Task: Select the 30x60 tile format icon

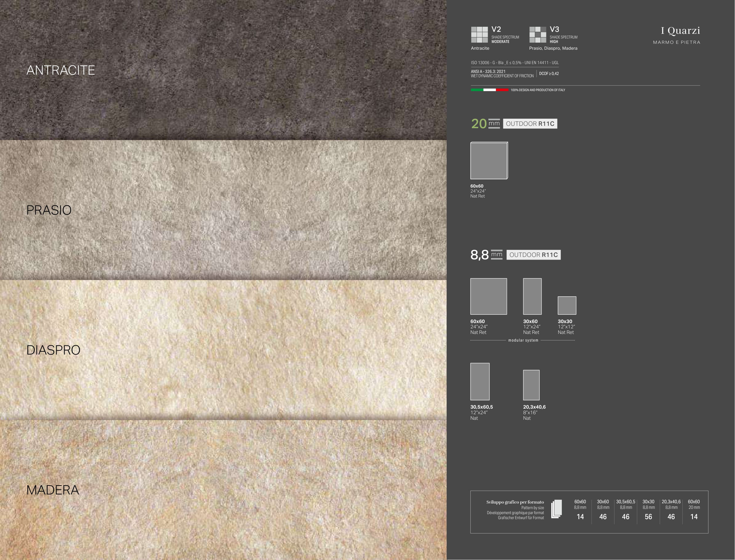Action: [532, 296]
